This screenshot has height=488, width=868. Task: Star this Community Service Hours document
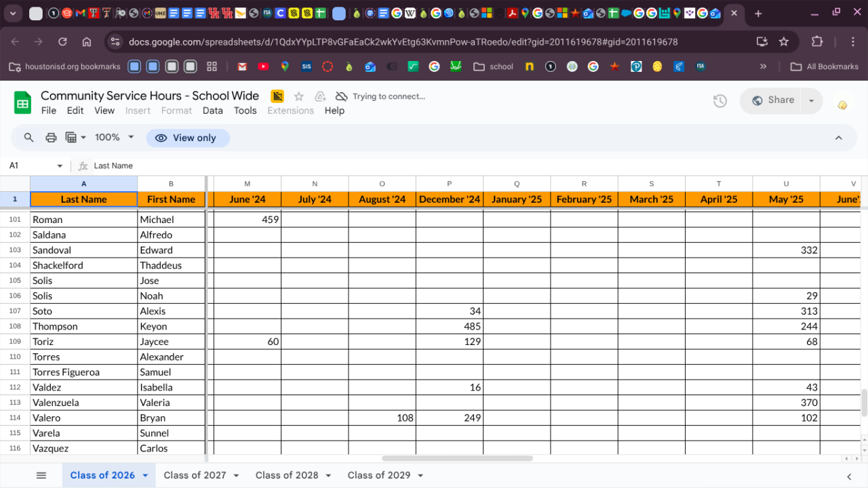(299, 96)
